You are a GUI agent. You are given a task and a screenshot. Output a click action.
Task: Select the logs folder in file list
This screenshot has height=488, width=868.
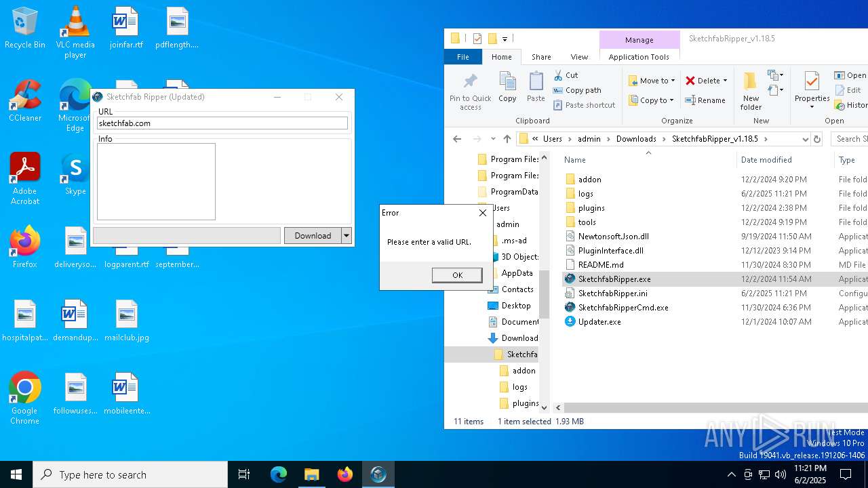pos(585,194)
